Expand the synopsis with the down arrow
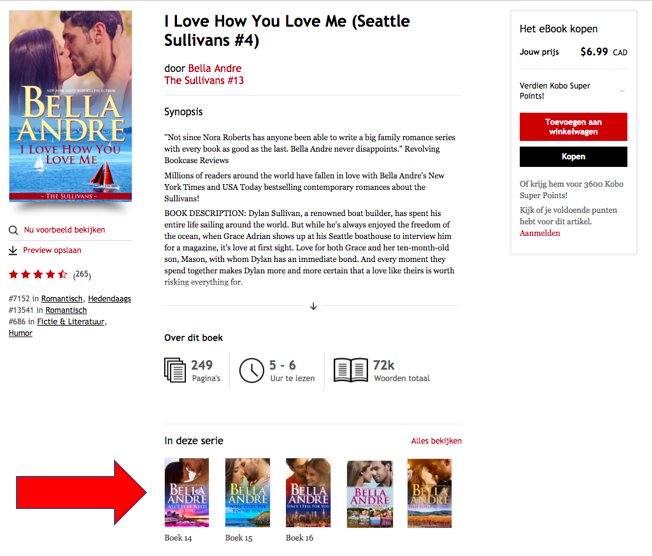This screenshot has height=556, width=652. tap(313, 306)
